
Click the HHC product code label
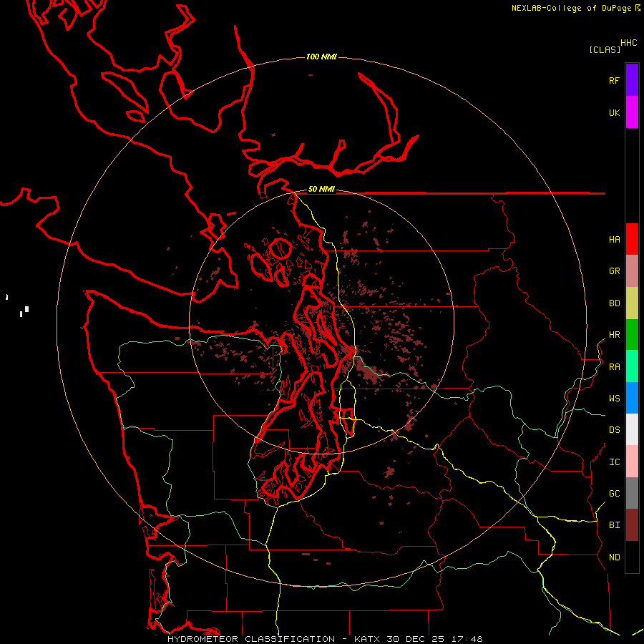click(628, 42)
